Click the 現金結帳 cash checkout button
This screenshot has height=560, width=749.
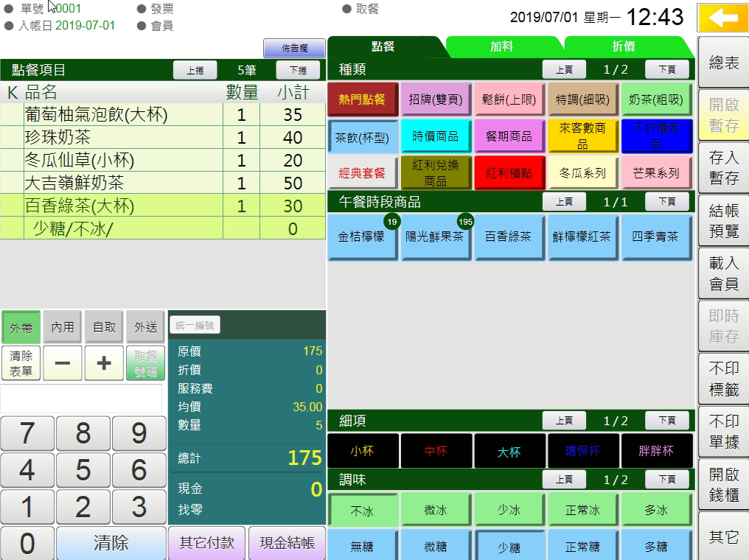click(287, 543)
